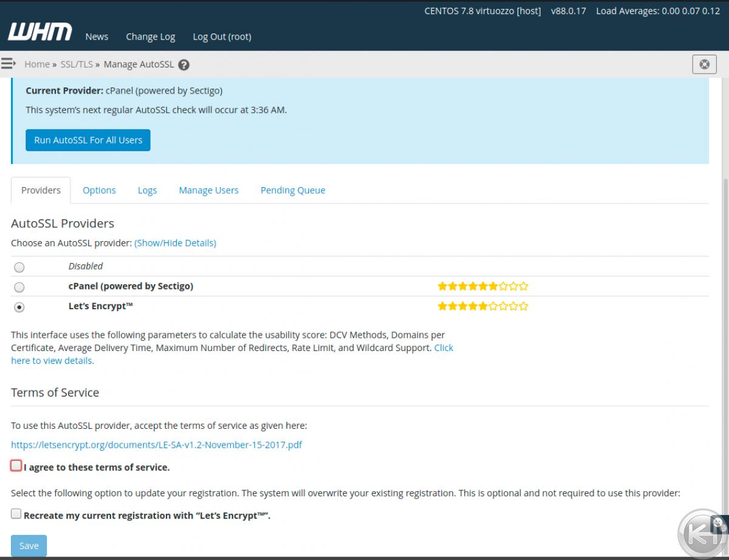Click the Let's Encrypt™ provider label
Screen dimensions: 729x560
(101, 306)
